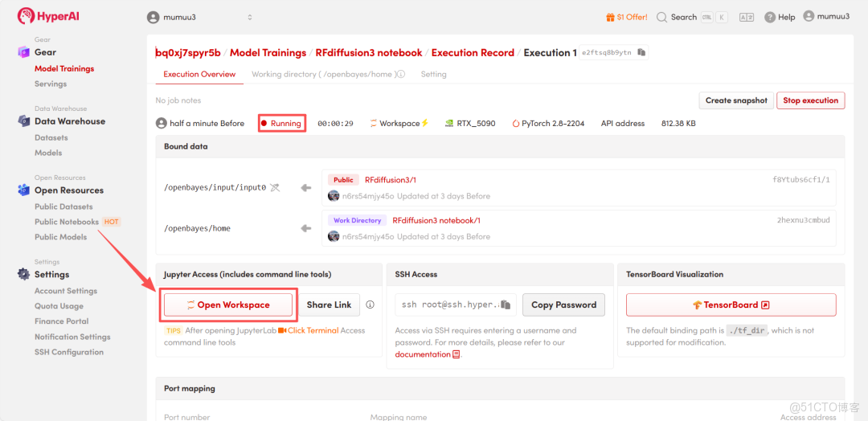The image size is (868, 421).
Task: Click the info icon beside Share Link
Action: click(371, 305)
